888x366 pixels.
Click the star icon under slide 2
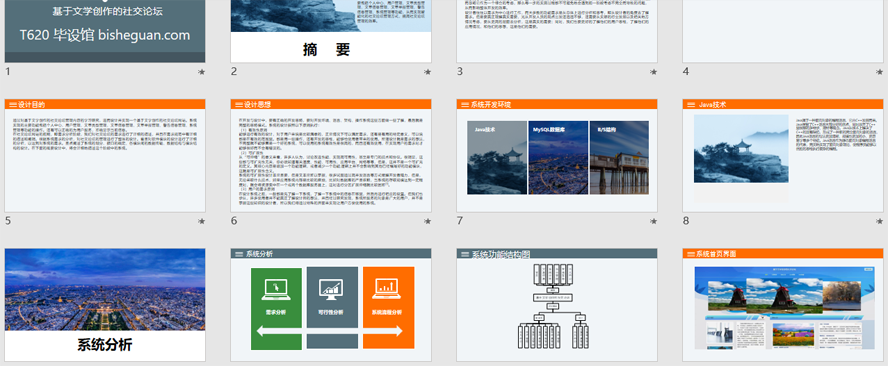coord(428,72)
